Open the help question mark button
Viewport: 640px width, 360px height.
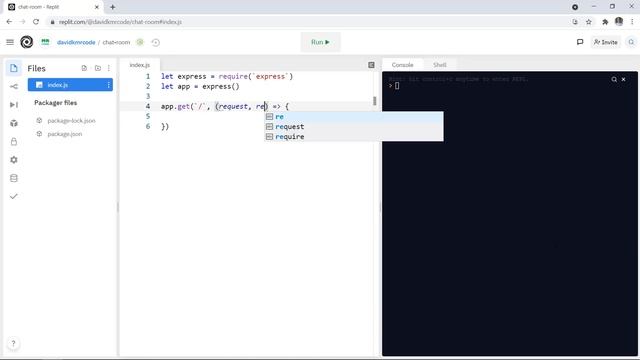point(13,343)
